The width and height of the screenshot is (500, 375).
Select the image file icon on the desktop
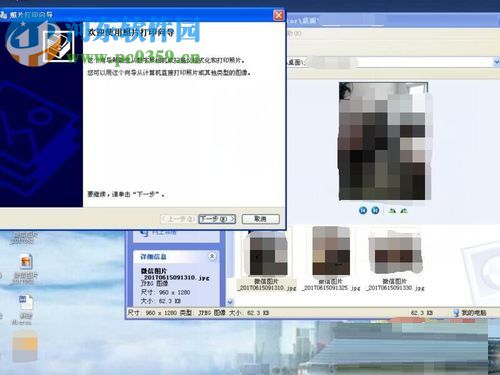pos(26,262)
